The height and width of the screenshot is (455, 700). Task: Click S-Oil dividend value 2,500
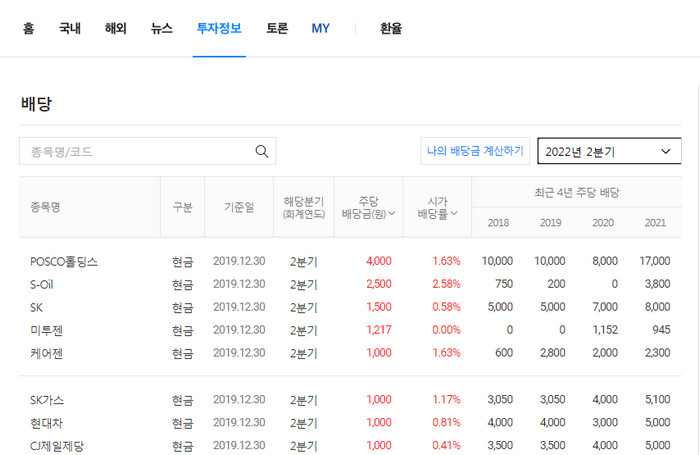(x=379, y=284)
